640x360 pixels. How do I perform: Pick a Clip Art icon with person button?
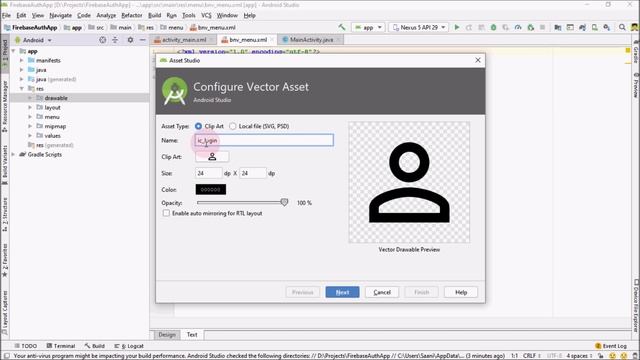point(212,157)
